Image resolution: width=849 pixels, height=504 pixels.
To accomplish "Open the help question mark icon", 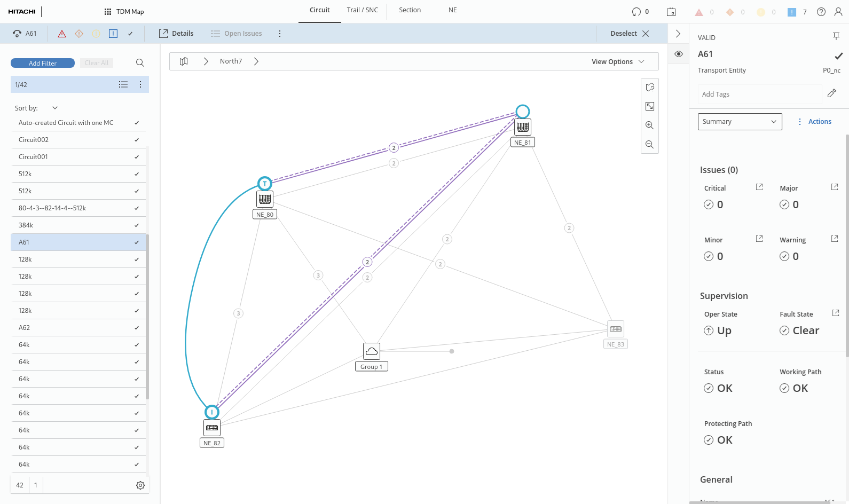I will (821, 12).
